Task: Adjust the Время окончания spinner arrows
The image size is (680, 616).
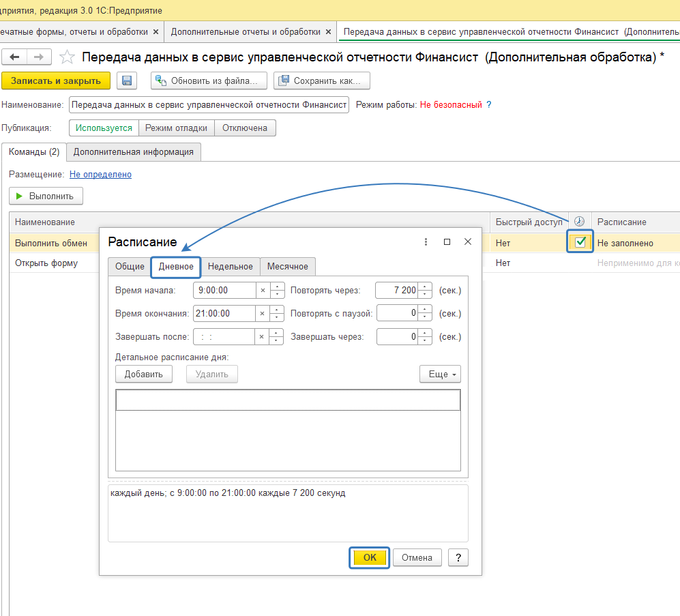Action: click(277, 314)
